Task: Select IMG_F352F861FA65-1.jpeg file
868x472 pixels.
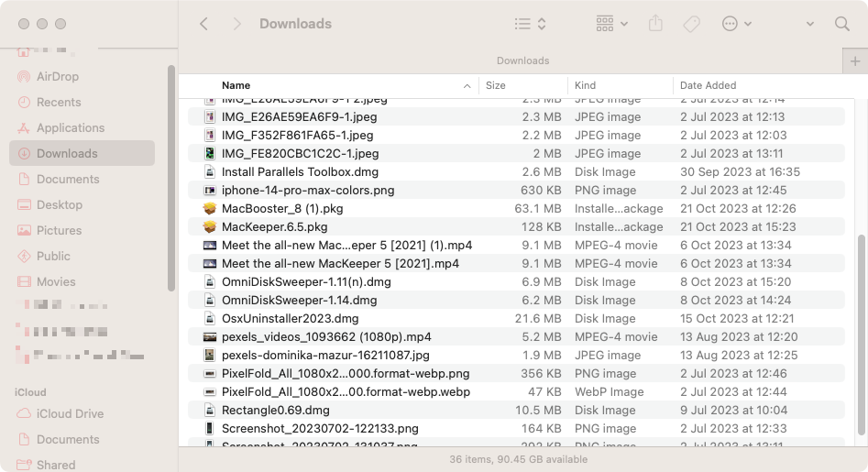Action: 516,135
